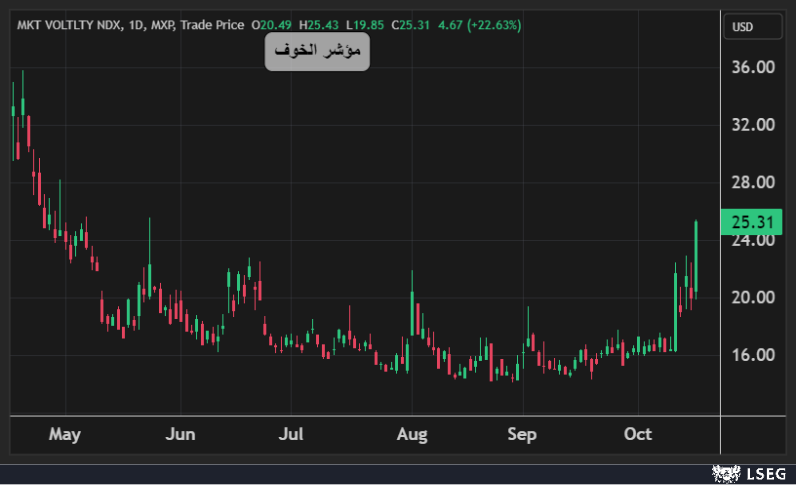The height and width of the screenshot is (485, 796).
Task: Click the 28.00 price axis label
Action: click(x=753, y=183)
